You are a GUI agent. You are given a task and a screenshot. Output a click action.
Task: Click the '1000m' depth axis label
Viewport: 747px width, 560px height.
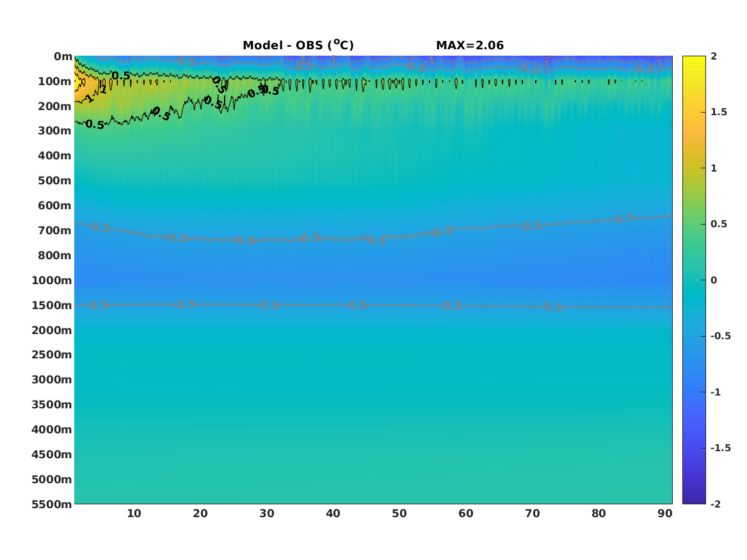[x=52, y=280]
